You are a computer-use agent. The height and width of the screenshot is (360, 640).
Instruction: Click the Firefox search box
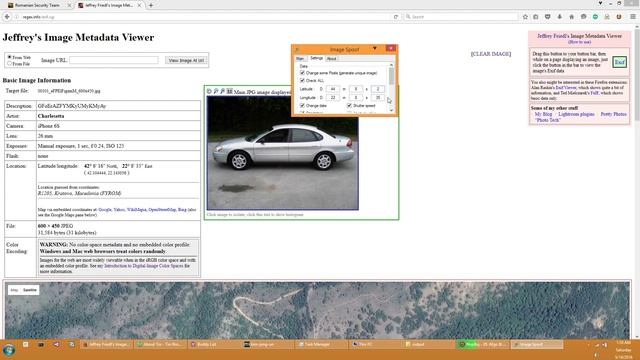[460, 17]
